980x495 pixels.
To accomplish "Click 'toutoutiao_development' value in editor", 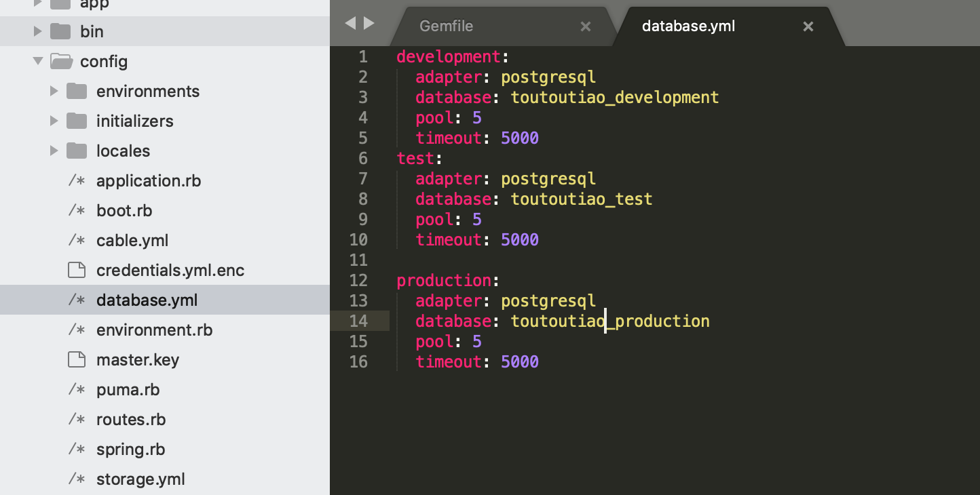I will [x=615, y=97].
